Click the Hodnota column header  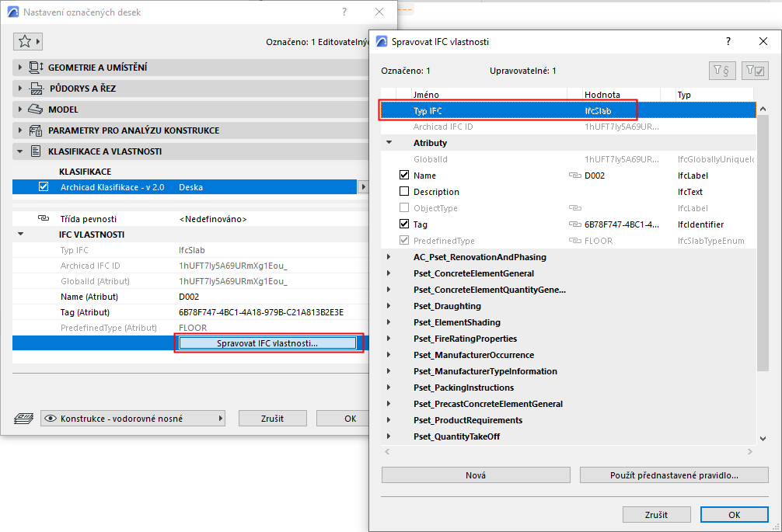(x=621, y=95)
